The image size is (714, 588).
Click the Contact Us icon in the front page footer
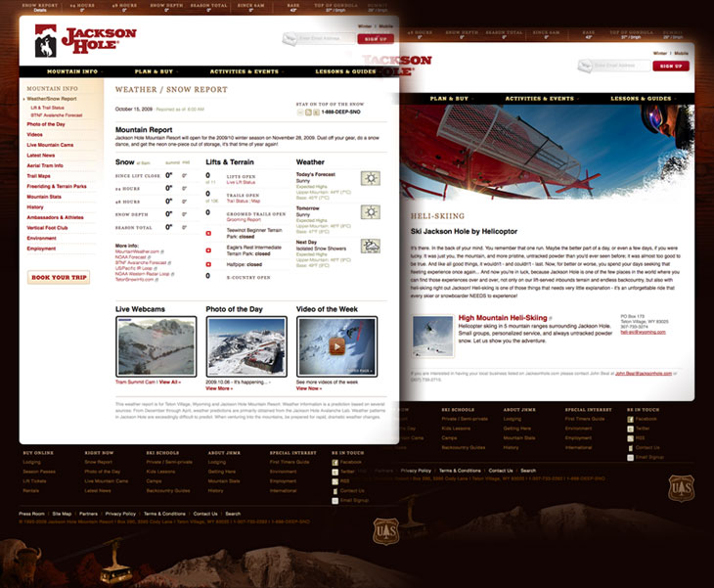(x=335, y=491)
